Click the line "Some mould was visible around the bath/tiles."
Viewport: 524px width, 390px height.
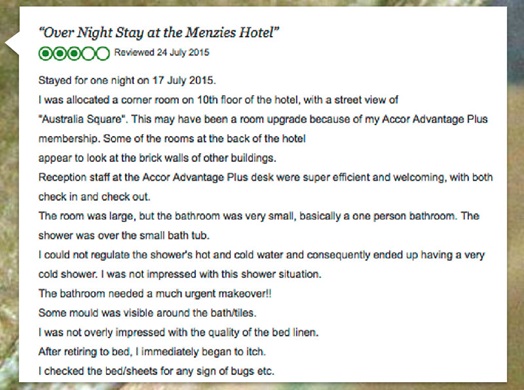(147, 313)
